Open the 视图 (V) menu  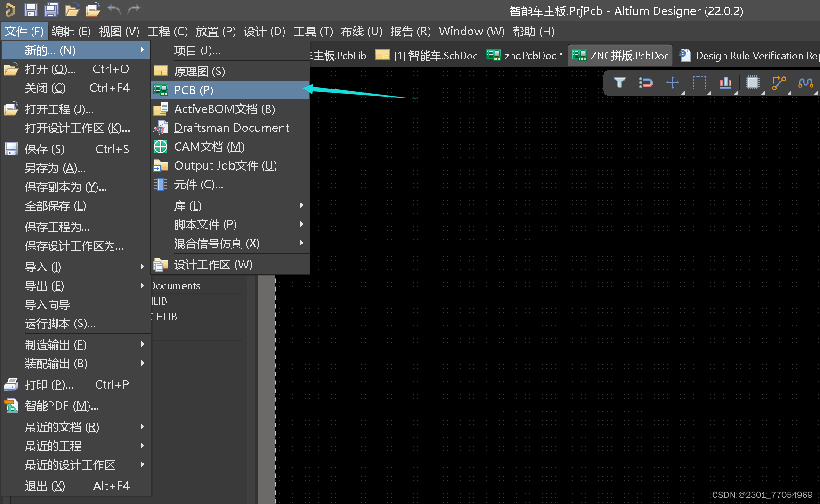(x=119, y=32)
